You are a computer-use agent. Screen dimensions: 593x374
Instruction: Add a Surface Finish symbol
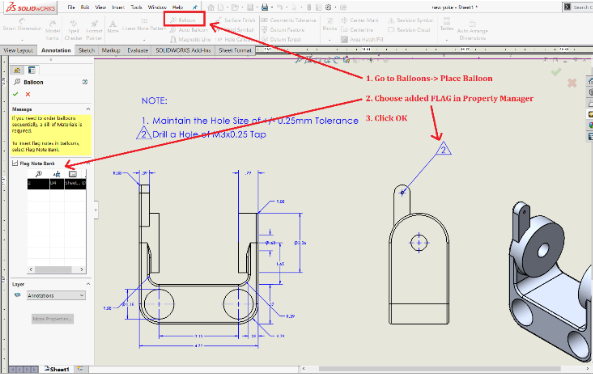[x=235, y=20]
